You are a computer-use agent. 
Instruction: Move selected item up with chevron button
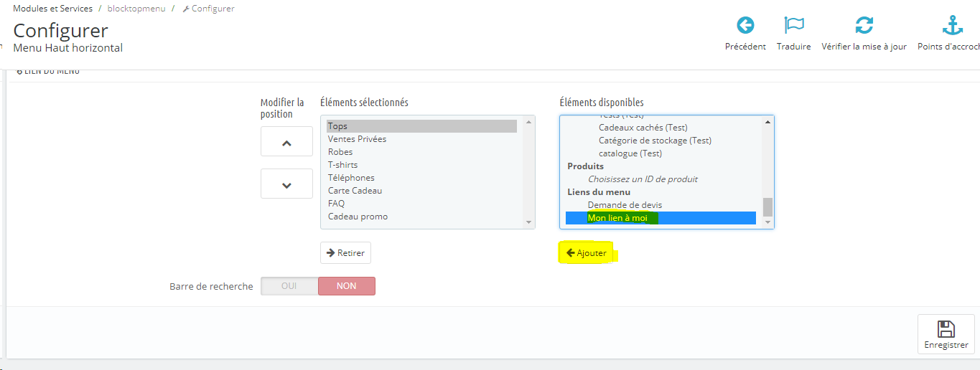point(286,141)
